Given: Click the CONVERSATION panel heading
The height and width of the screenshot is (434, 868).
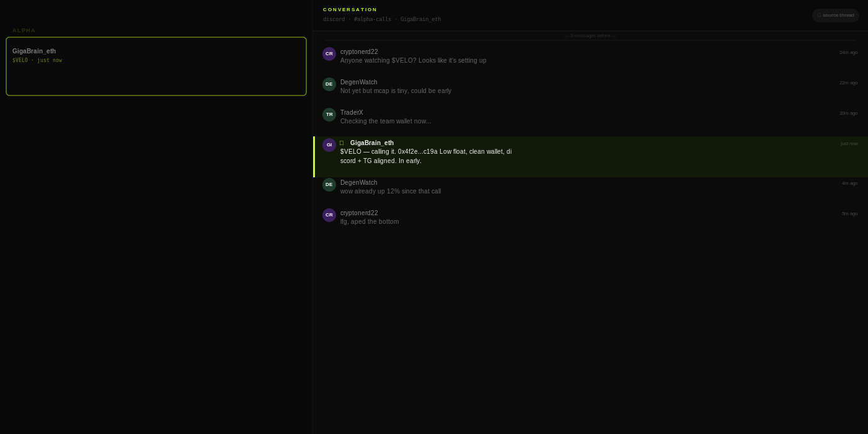Looking at the screenshot, I should tap(350, 10).
